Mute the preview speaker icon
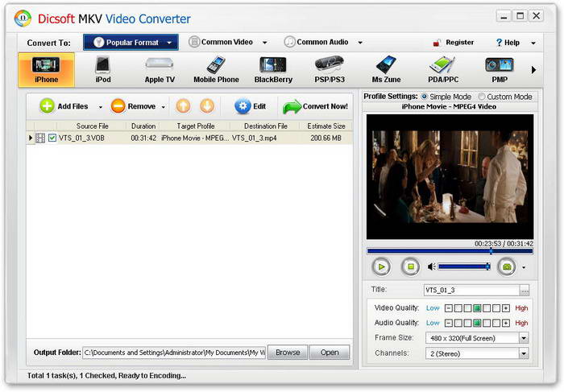This screenshot has width=564, height=392. [431, 266]
